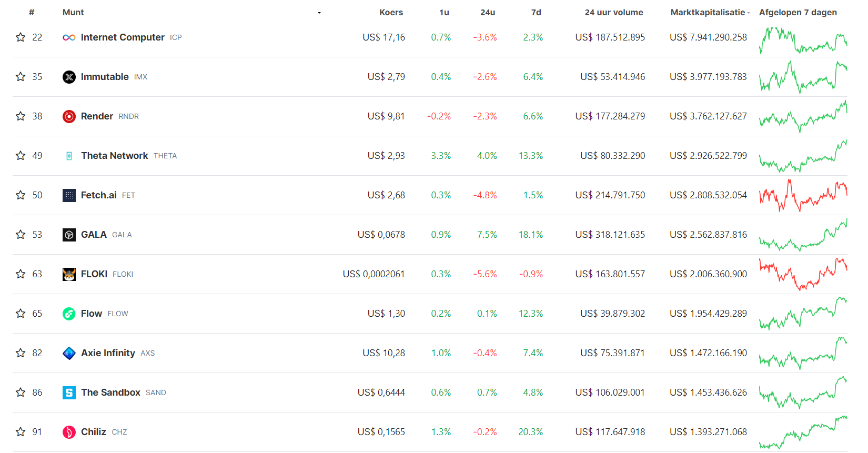The width and height of the screenshot is (868, 453).
Task: Click the Immutable X logo icon
Action: click(69, 77)
